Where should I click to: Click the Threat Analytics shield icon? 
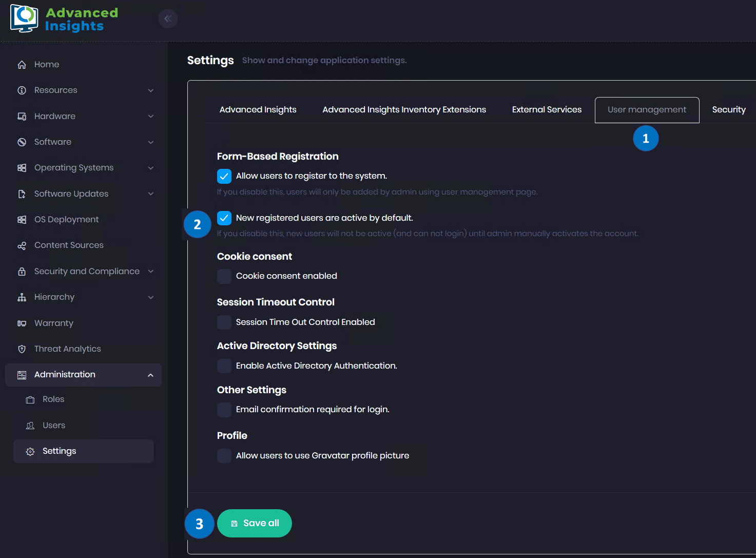tap(22, 349)
